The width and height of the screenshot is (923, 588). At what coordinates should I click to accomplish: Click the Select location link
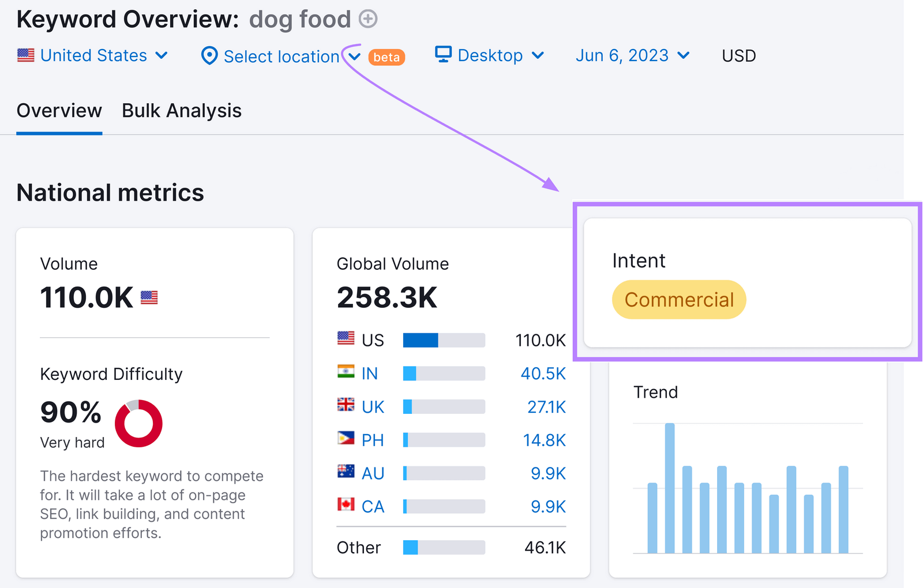(x=282, y=56)
